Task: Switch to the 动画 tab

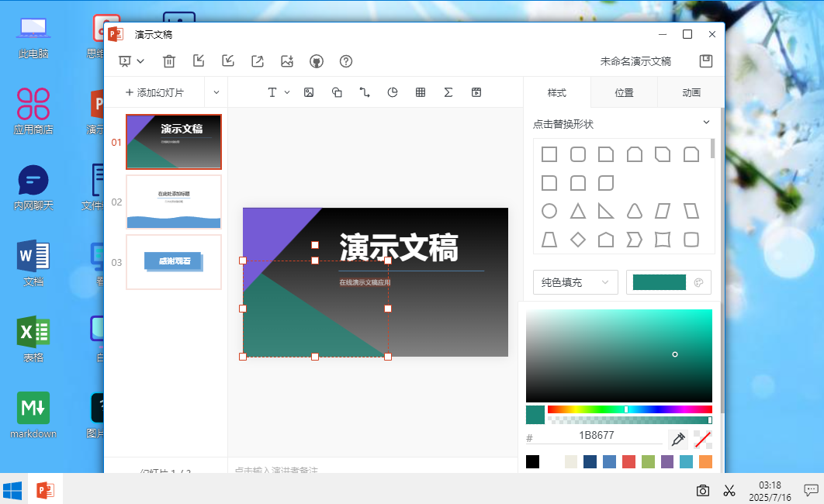Action: click(x=691, y=93)
